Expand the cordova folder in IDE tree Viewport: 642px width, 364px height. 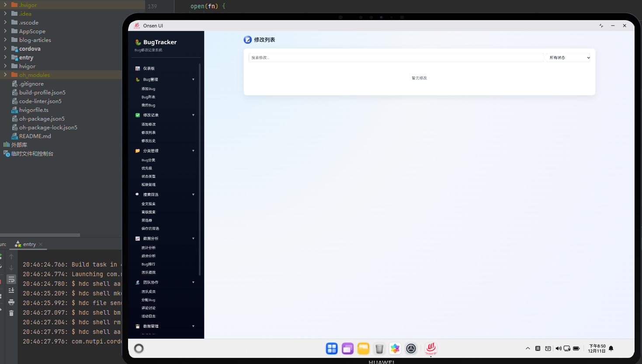coord(5,49)
